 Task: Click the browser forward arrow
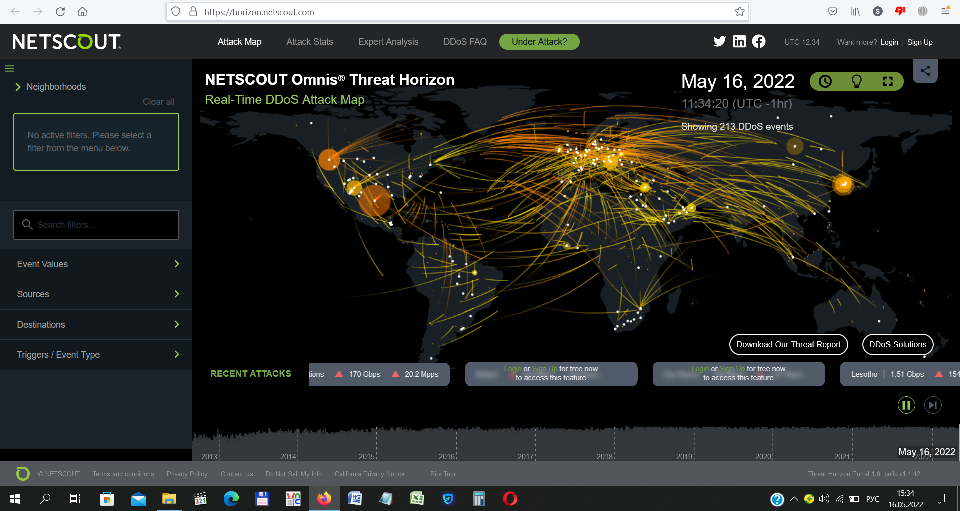click(x=37, y=12)
